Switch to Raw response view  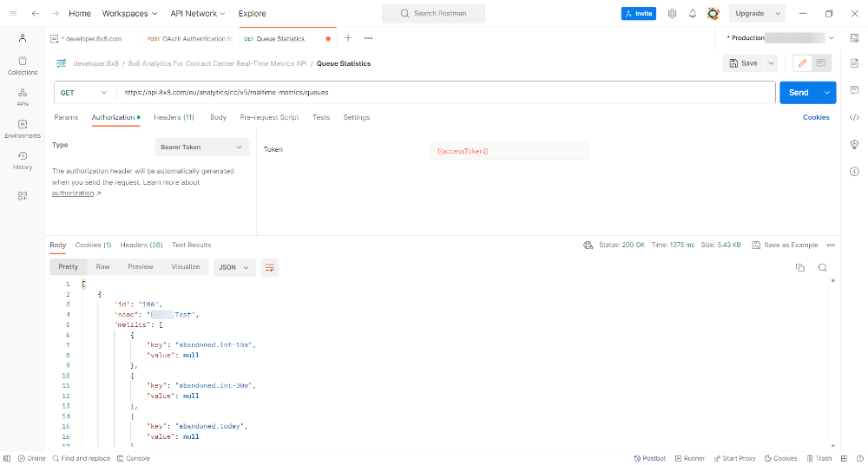point(103,267)
